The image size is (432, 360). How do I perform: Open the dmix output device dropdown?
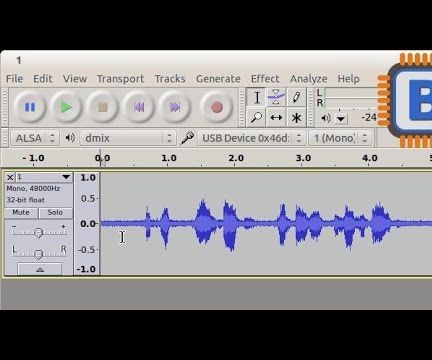pos(128,138)
